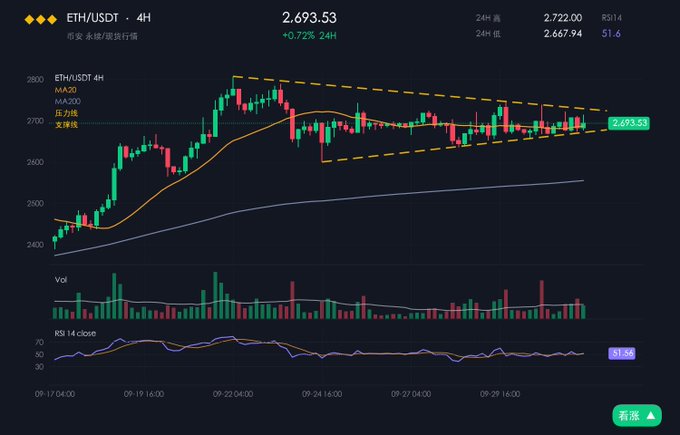This screenshot has height=435, width=680.
Task: Click the 24H low value 2,667.94
Action: 563,33
